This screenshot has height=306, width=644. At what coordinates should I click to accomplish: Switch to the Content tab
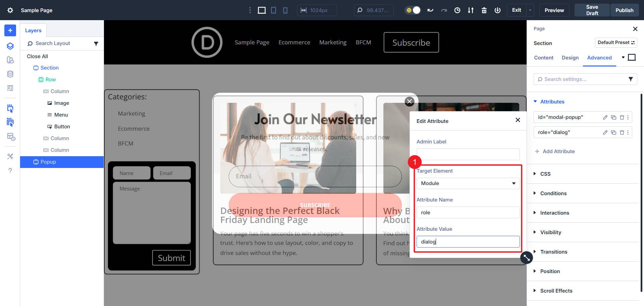[x=543, y=57]
